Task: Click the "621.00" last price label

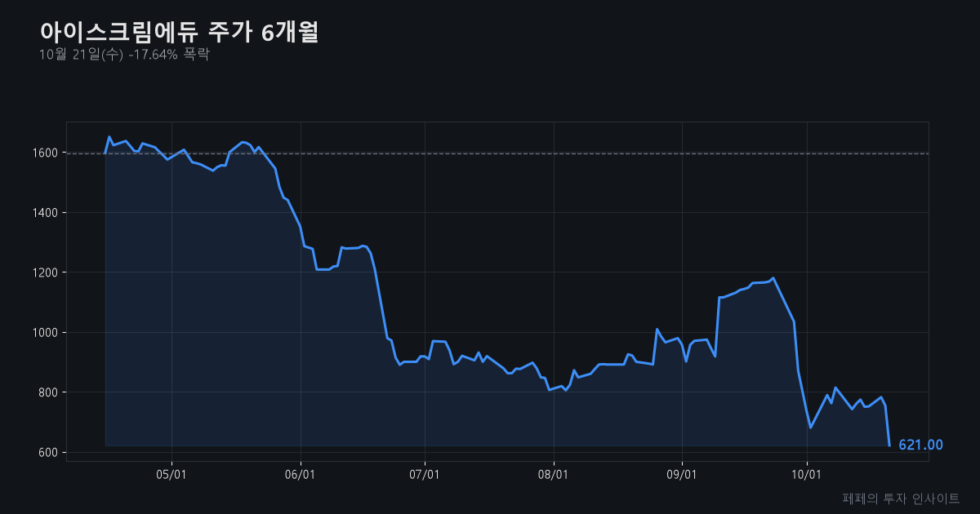Action: [x=920, y=445]
